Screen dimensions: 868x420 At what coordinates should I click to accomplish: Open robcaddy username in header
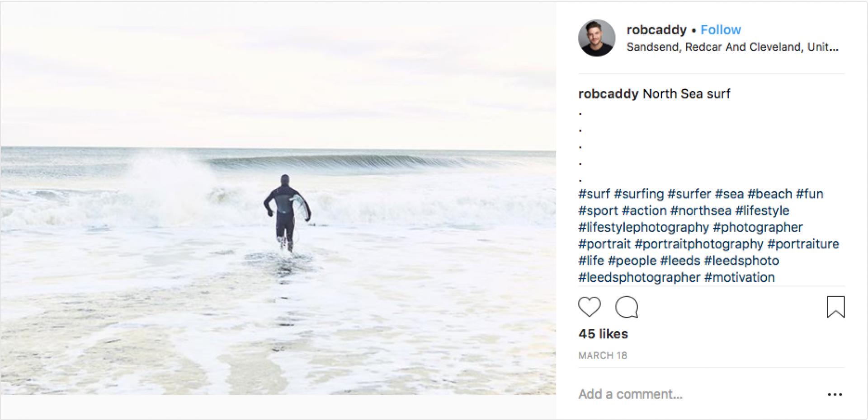pyautogui.click(x=656, y=30)
